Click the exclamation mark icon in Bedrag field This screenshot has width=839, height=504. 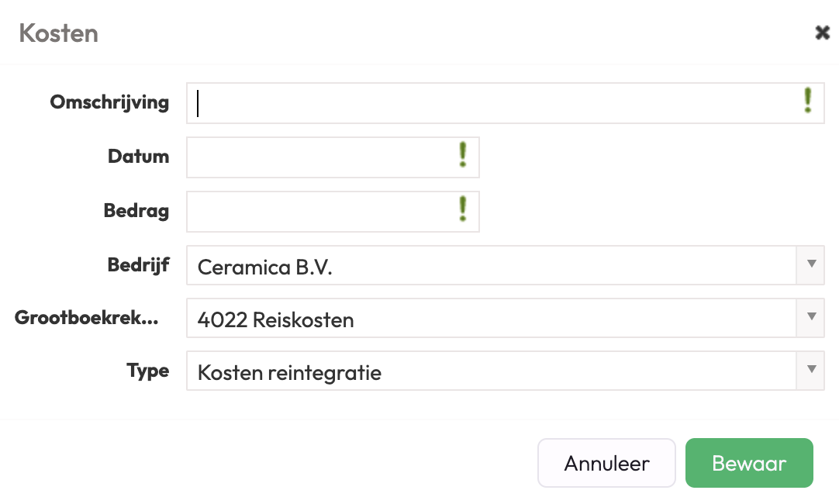point(463,209)
